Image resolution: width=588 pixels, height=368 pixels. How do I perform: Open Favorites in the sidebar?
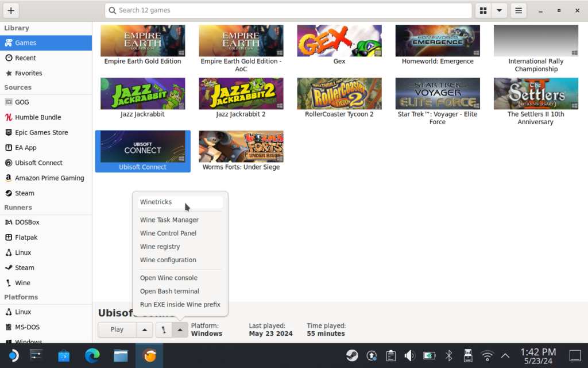coord(46,73)
